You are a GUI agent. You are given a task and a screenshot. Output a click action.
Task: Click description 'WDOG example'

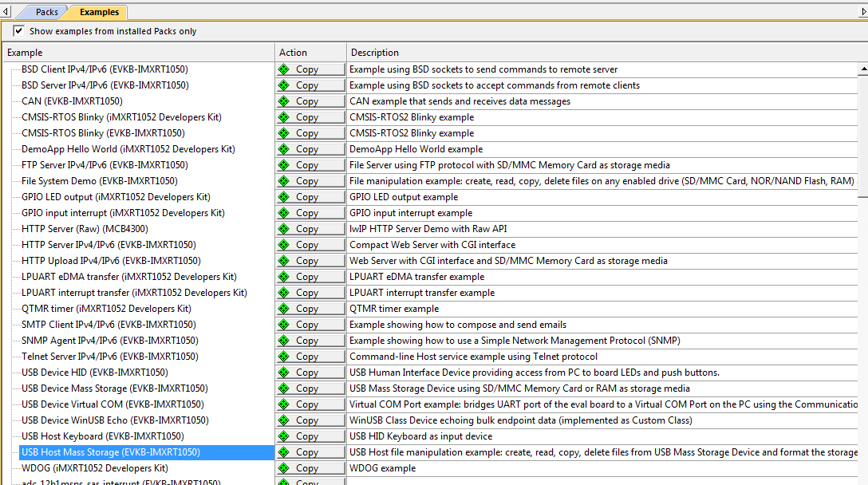pyautogui.click(x=382, y=468)
